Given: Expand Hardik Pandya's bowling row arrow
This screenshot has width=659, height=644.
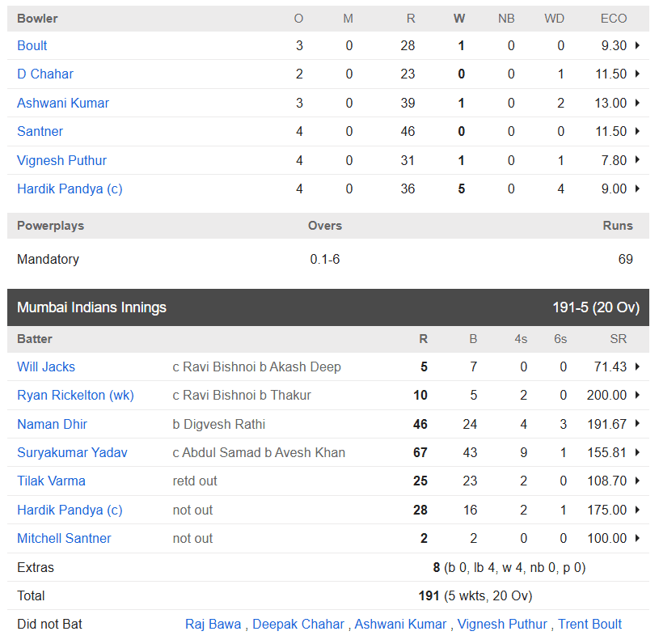Looking at the screenshot, I should (637, 189).
